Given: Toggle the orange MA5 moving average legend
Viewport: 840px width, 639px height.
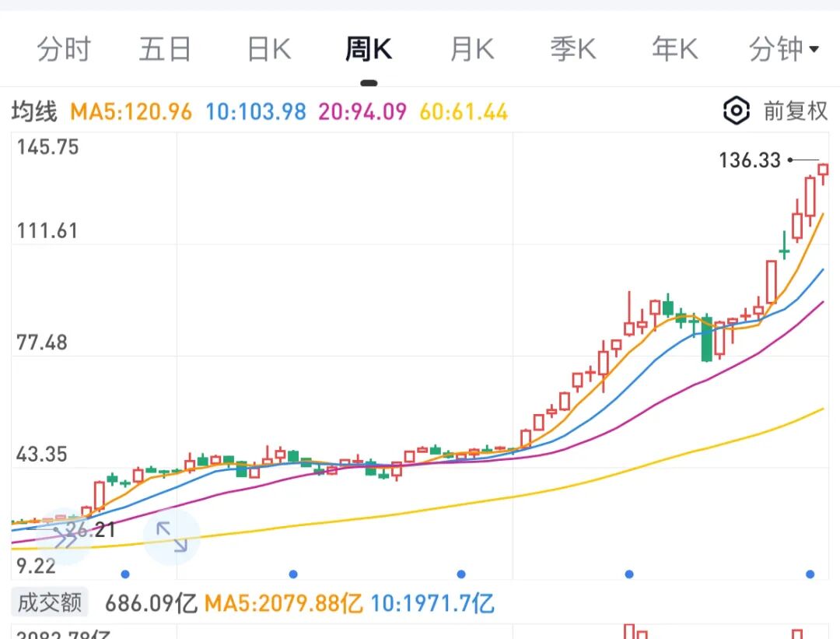Looking at the screenshot, I should click(x=128, y=111).
